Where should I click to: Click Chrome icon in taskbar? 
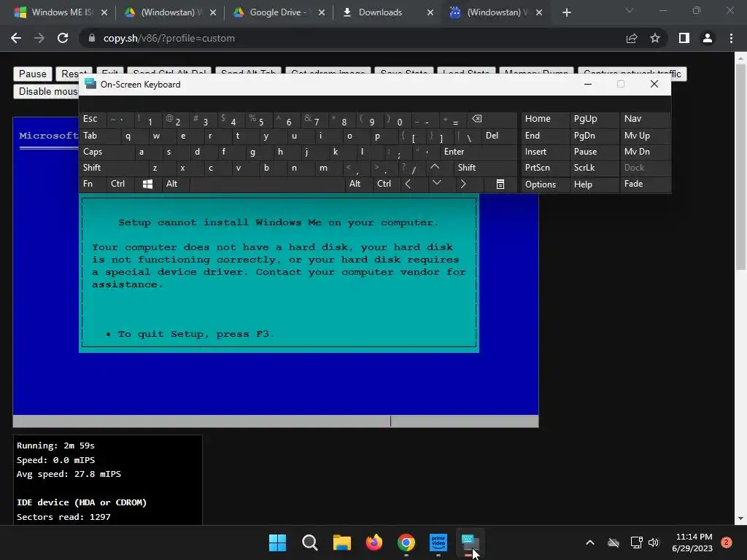pyautogui.click(x=406, y=542)
